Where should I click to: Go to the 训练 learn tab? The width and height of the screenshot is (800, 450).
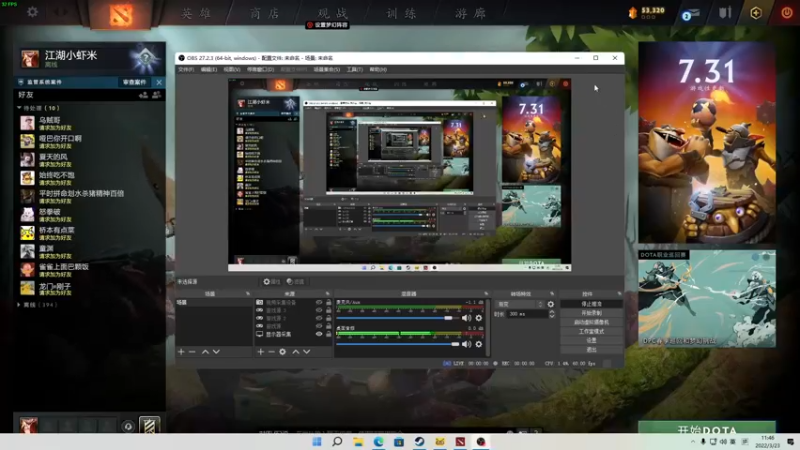(x=402, y=13)
